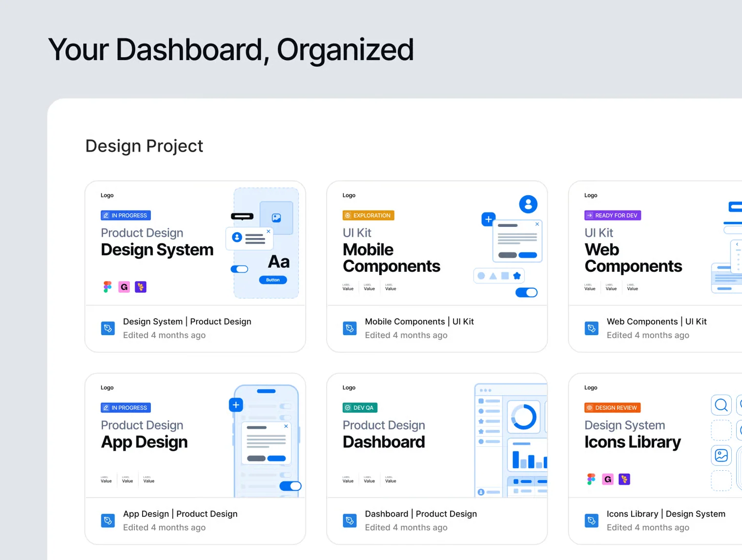
Task: Click the Figma icon on the Icons Library card
Action: [591, 479]
